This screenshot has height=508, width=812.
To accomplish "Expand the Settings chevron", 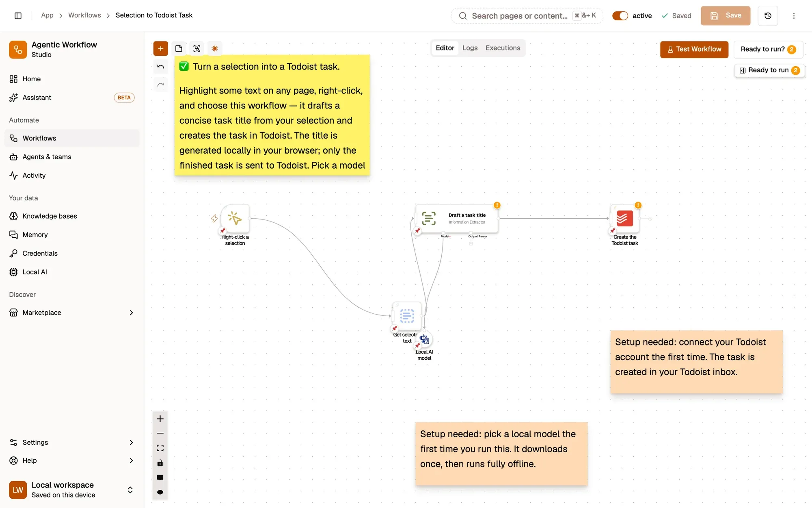I will [x=131, y=443].
